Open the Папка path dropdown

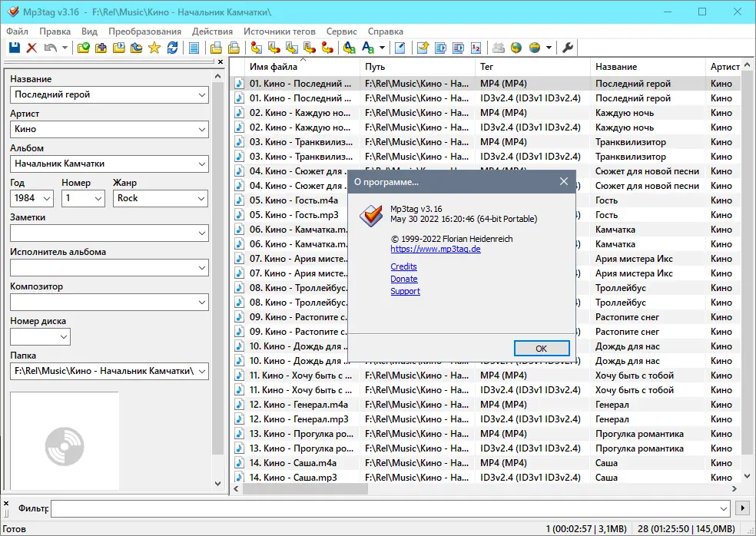(202, 371)
